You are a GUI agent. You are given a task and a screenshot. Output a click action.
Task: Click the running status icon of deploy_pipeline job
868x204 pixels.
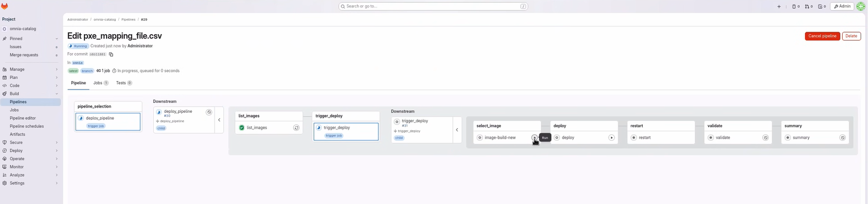81,118
